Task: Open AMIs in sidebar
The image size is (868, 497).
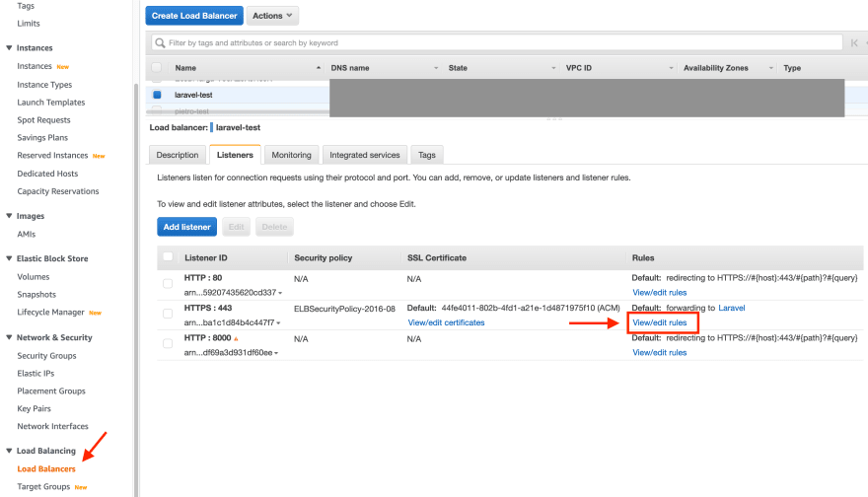Action: (x=26, y=234)
